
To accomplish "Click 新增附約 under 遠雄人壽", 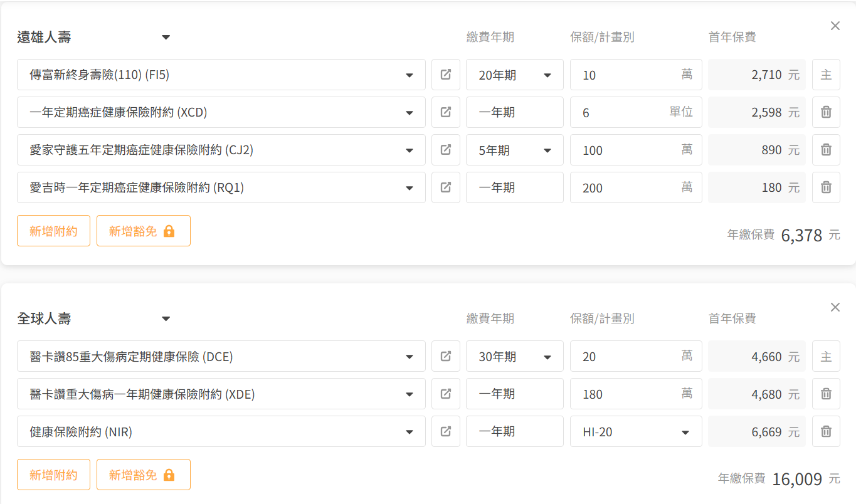I will 53,231.
